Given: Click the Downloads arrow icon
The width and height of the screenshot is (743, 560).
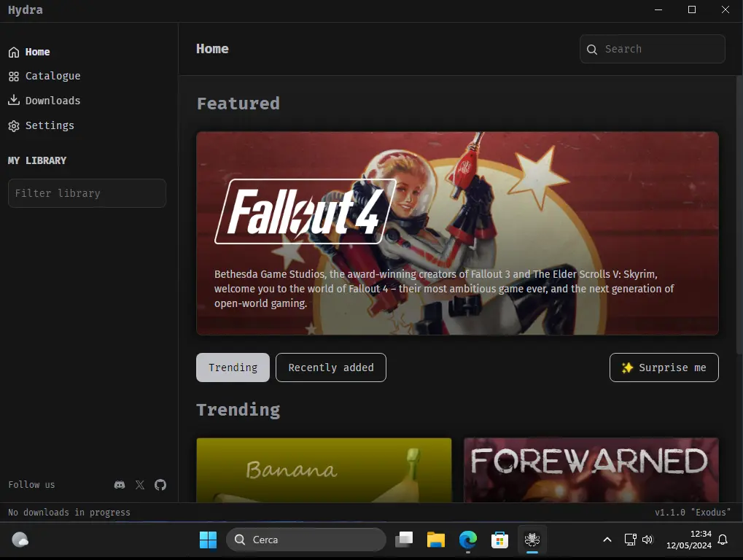Looking at the screenshot, I should pos(14,100).
